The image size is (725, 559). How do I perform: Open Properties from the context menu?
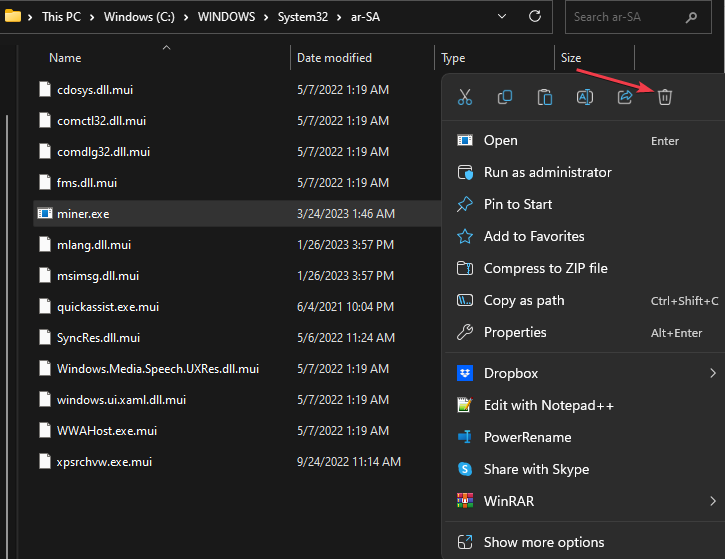(x=515, y=332)
